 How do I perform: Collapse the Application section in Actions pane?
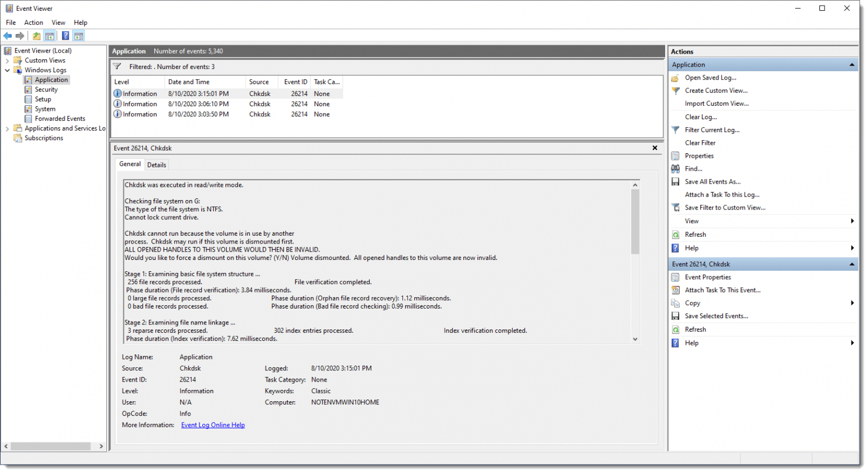pyautogui.click(x=851, y=64)
